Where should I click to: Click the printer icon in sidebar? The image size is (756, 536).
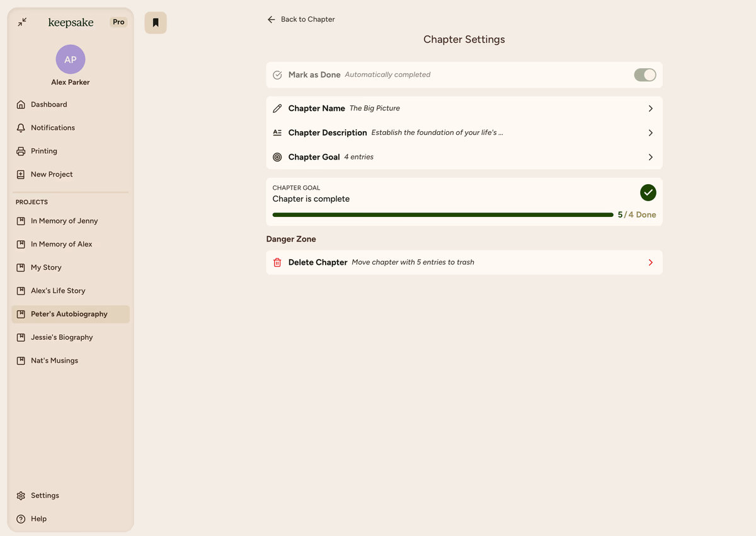(21, 151)
